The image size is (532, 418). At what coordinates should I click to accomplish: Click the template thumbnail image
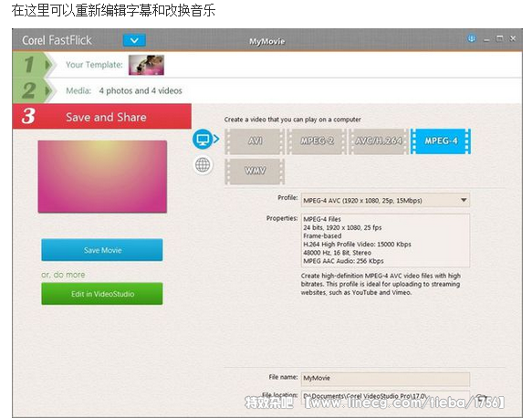click(x=146, y=65)
